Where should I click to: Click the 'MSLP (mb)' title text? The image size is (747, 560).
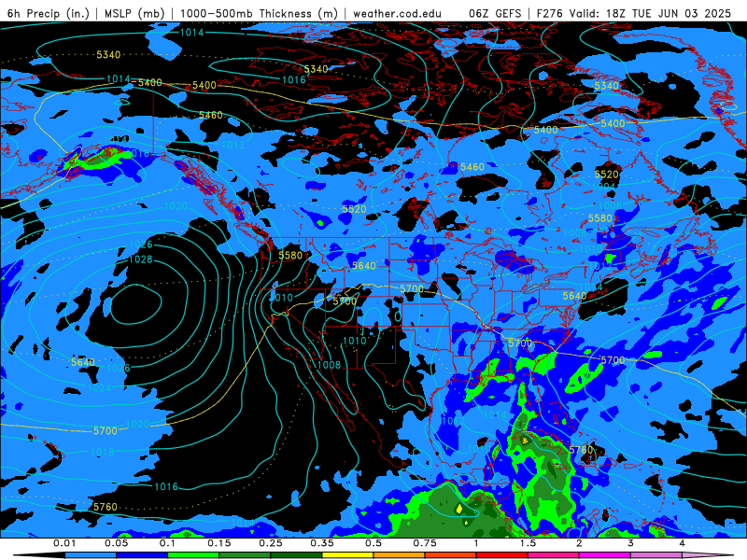(x=135, y=14)
